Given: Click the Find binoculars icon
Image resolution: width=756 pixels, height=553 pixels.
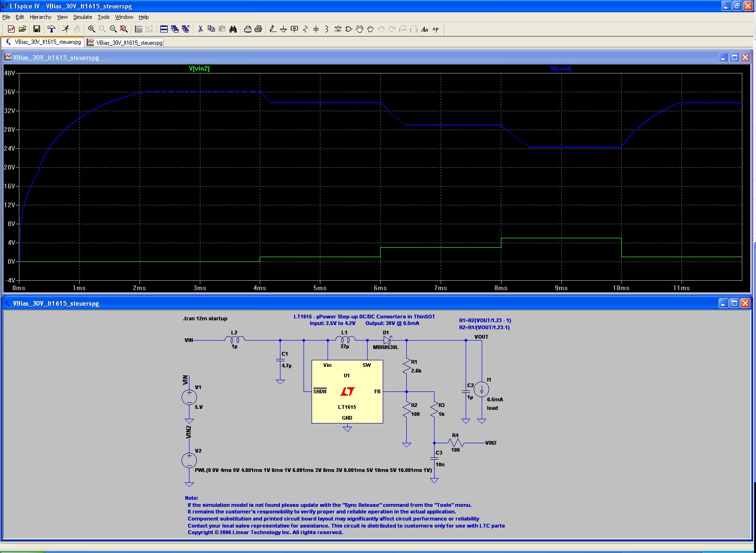Looking at the screenshot, I should (233, 29).
